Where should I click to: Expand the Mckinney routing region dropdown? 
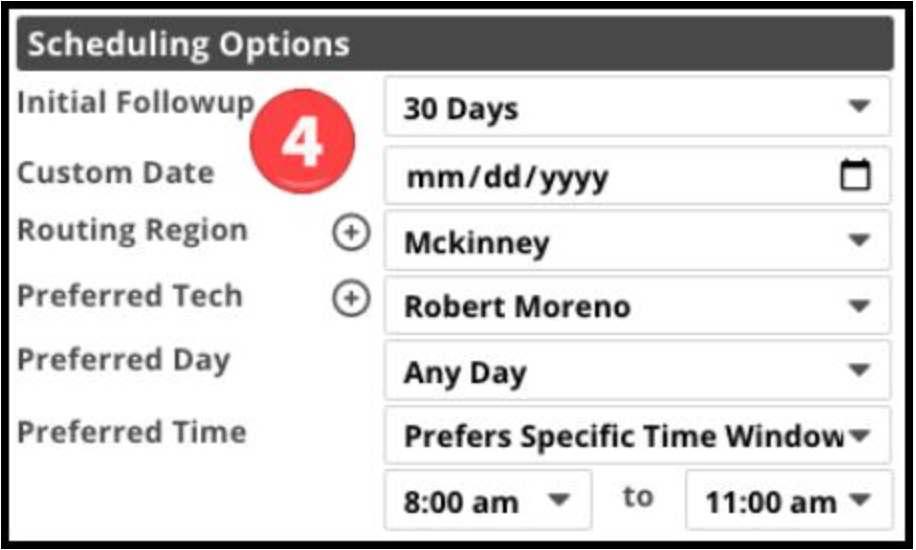point(637,241)
